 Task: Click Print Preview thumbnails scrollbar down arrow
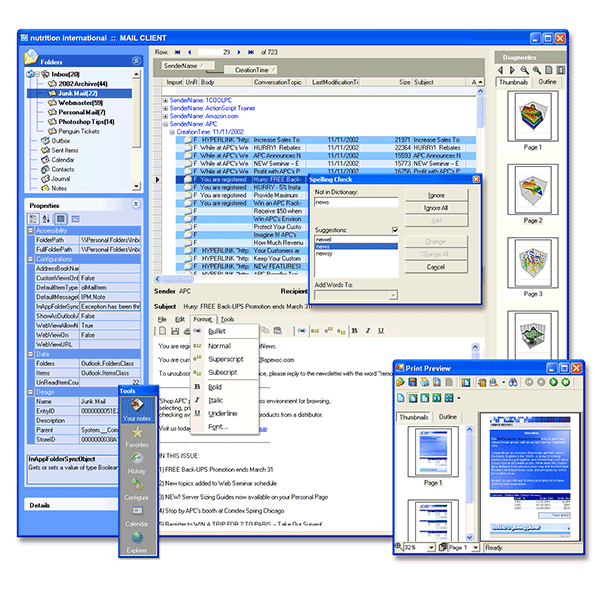pyautogui.click(x=469, y=536)
